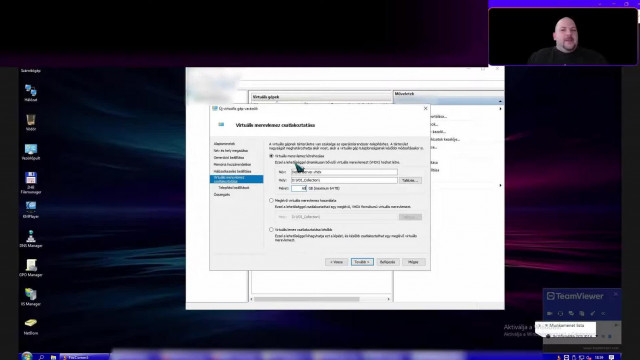Open the Hálózat desktop icon
Screen dimensions: 640x360
[x=31, y=93]
